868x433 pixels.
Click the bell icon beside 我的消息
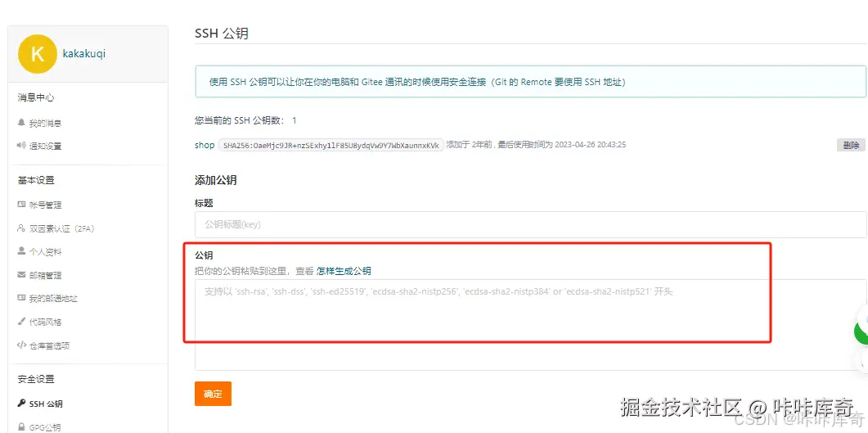(x=21, y=123)
